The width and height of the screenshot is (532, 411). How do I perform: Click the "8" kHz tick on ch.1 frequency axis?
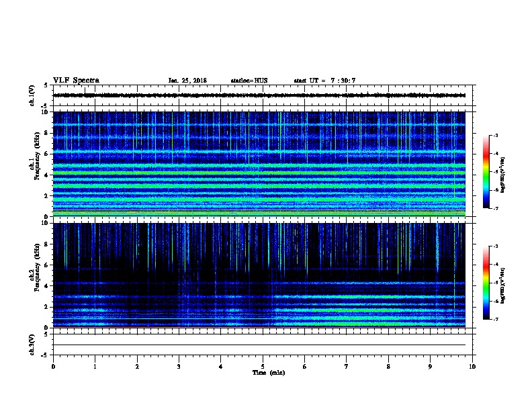[x=47, y=133]
